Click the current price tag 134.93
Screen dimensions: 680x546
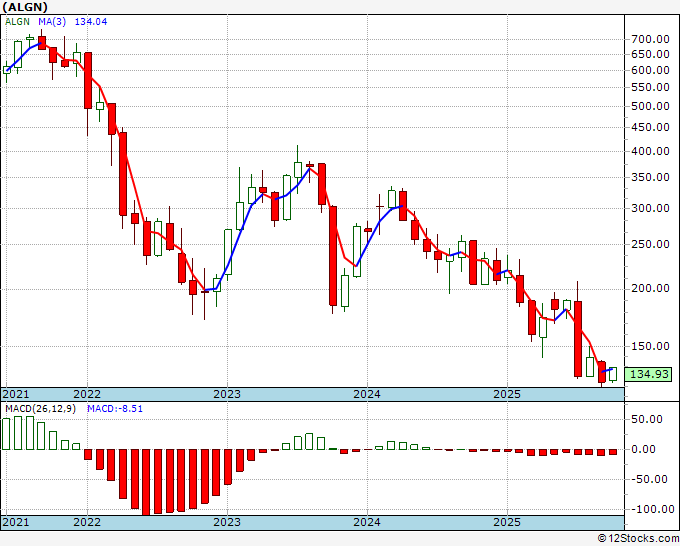click(649, 374)
